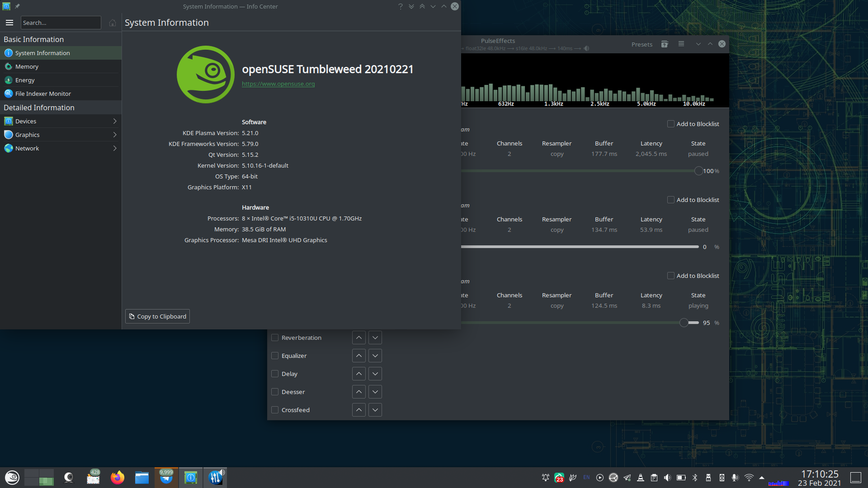868x488 pixels.
Task: Enable the Reverberation effect checkbox
Action: coord(275,338)
